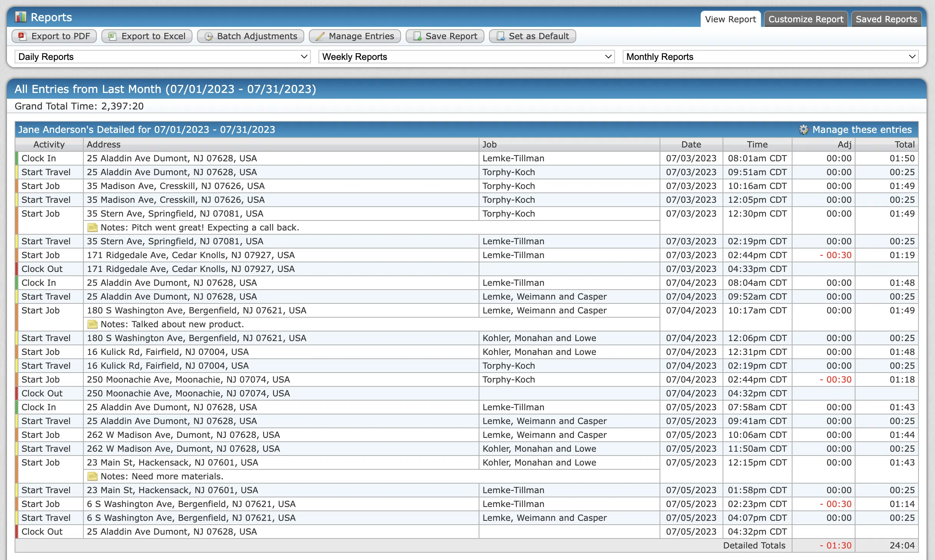Click the Manage Entries pencil icon
The height and width of the screenshot is (560, 935).
(320, 36)
